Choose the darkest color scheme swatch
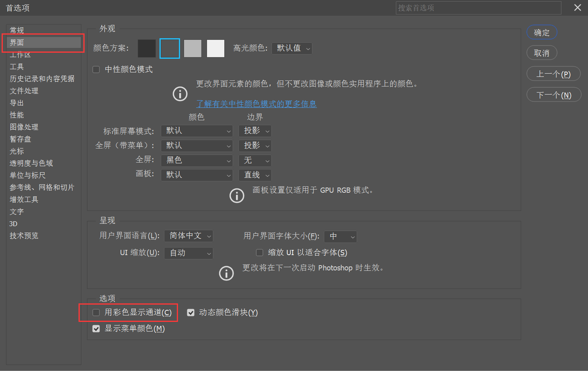Image resolution: width=588 pixels, height=371 pixels. point(147,48)
